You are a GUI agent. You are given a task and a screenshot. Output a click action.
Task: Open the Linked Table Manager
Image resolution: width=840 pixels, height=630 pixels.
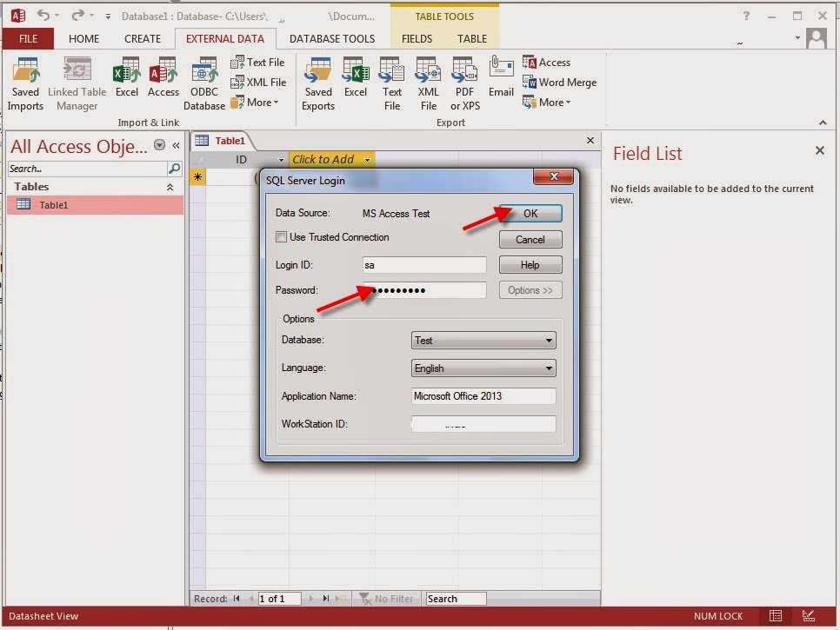[77, 82]
